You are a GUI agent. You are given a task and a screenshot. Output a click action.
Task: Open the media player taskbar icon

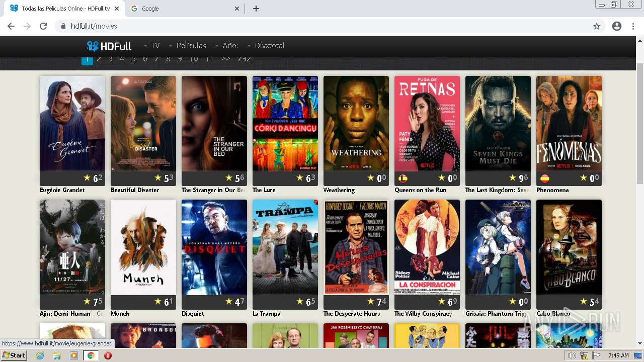pos(74,355)
